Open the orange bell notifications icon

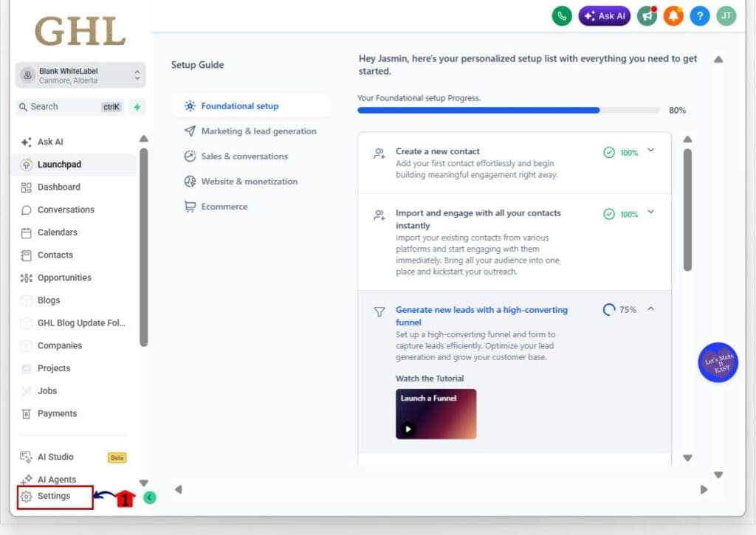click(x=673, y=16)
